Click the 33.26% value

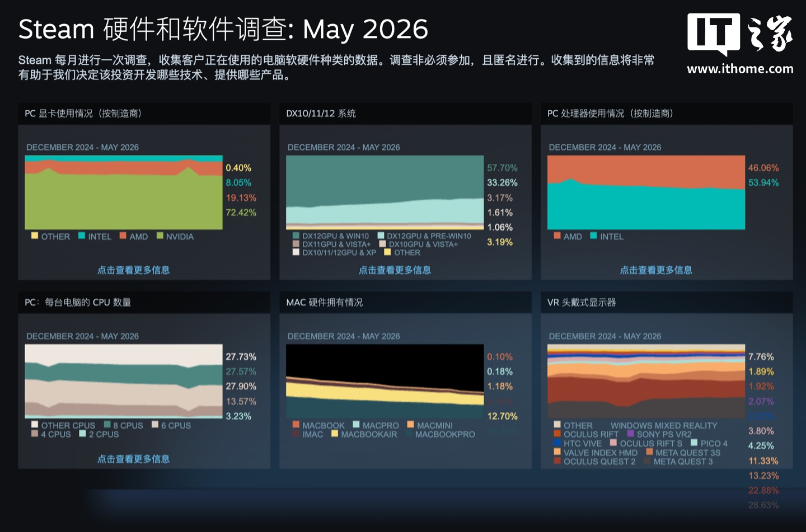[502, 183]
